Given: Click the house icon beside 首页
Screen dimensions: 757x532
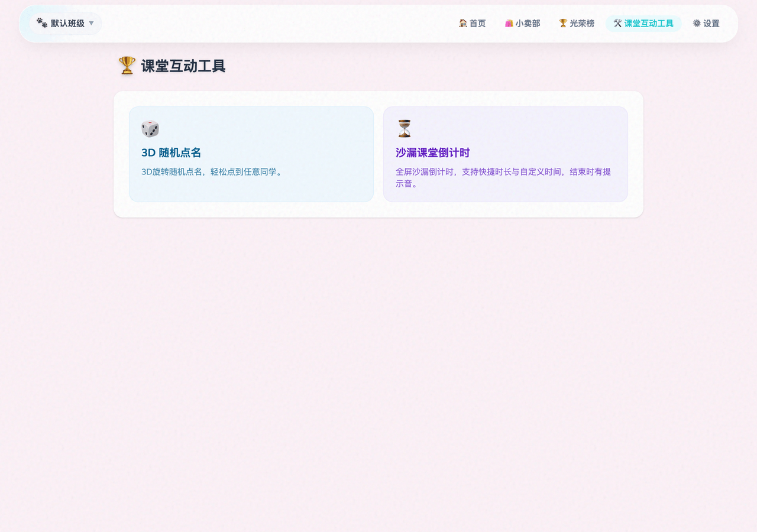Looking at the screenshot, I should click(x=463, y=23).
